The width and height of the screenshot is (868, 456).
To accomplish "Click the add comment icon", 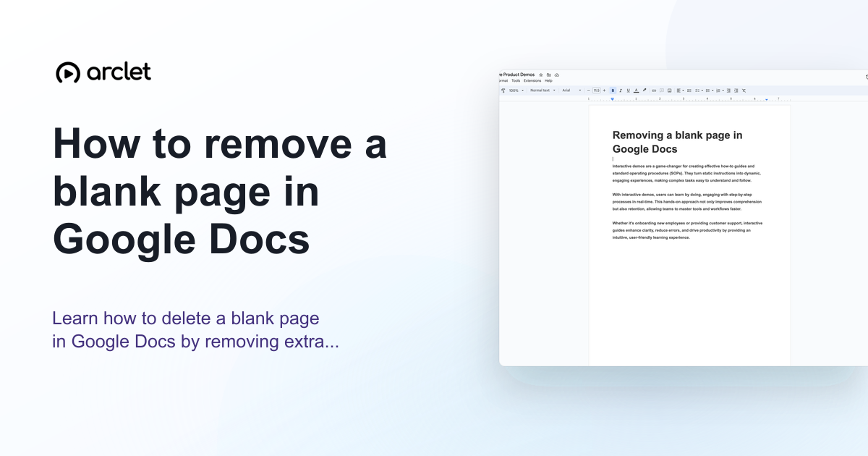I will [x=662, y=90].
